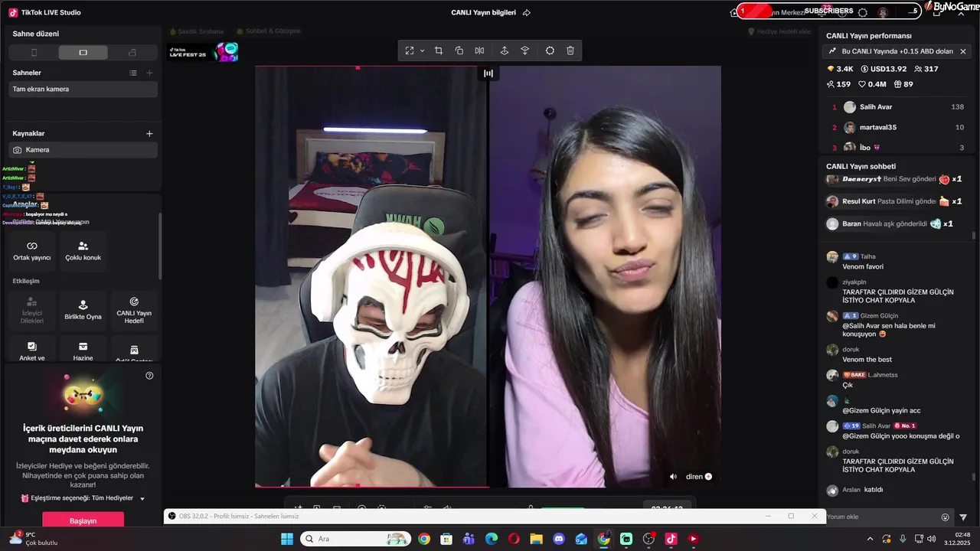Select the crop tool in source toolbar
This screenshot has width=980, height=551.
439,51
